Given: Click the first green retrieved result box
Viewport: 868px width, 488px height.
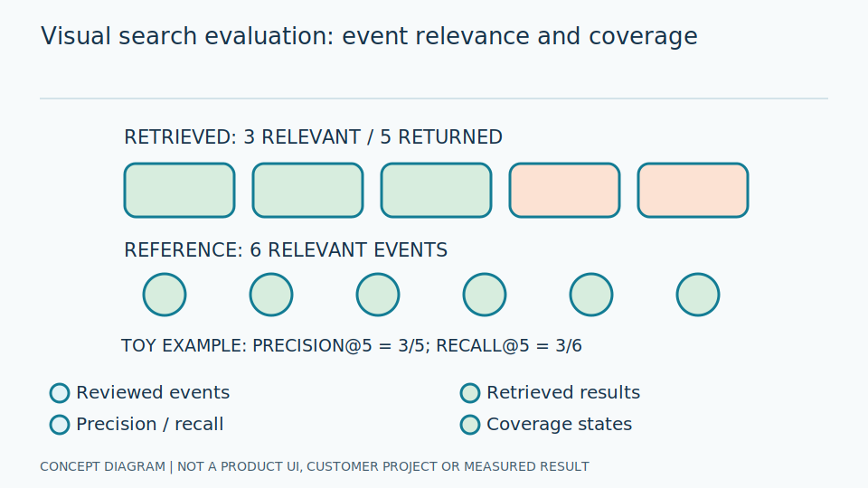Looking at the screenshot, I should click(179, 191).
